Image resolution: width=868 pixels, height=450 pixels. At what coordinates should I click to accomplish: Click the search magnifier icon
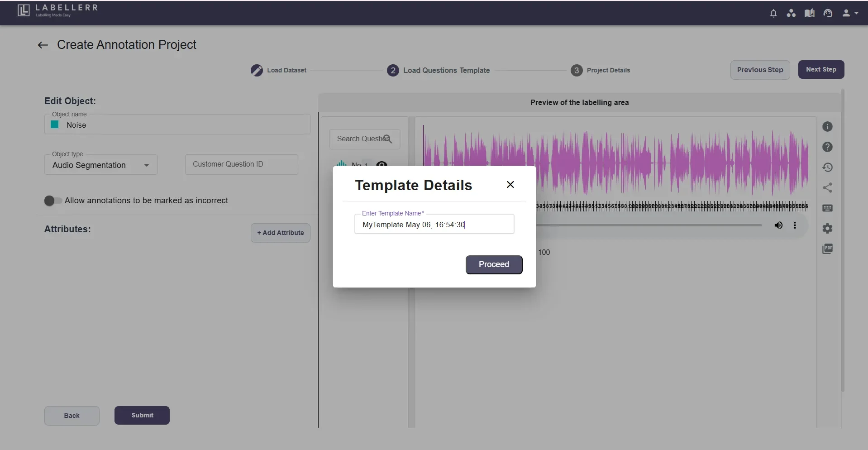(387, 139)
